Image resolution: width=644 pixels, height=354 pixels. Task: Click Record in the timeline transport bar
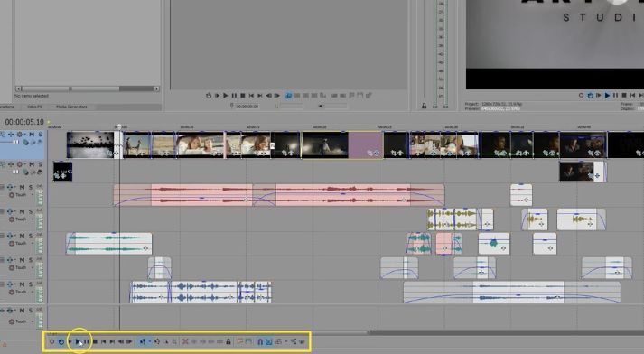[51, 341]
